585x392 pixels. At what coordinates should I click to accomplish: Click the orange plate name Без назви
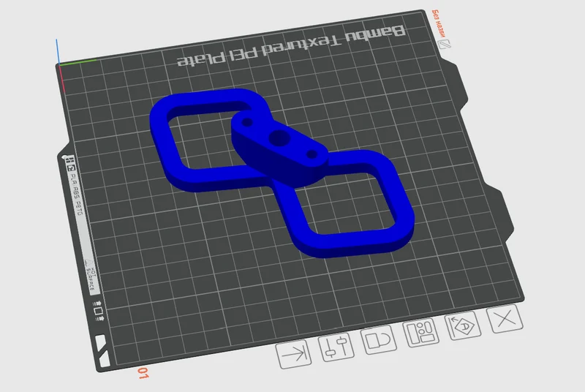[x=439, y=24]
